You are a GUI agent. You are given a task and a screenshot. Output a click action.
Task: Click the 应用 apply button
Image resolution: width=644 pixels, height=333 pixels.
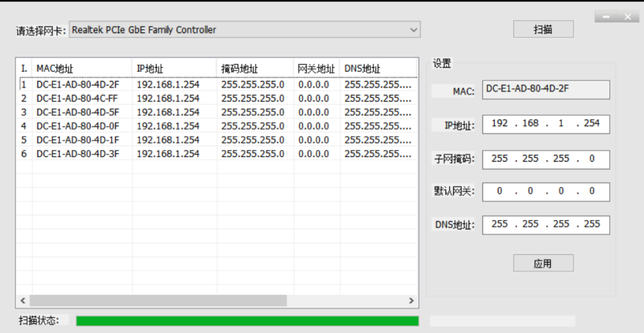[543, 263]
